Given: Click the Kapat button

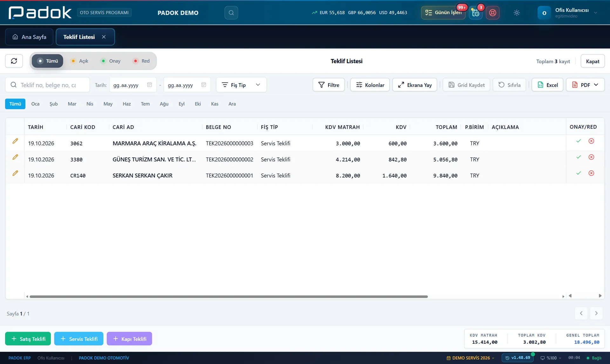Looking at the screenshot, I should tap(593, 61).
